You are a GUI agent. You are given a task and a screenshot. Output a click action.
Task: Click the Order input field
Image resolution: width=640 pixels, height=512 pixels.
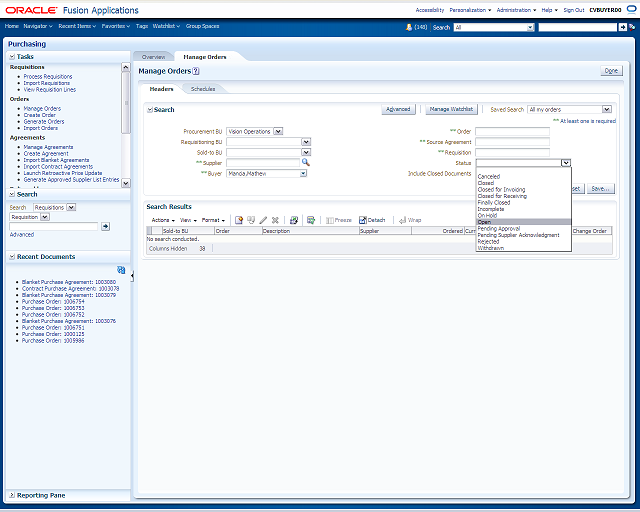pyautogui.click(x=513, y=131)
